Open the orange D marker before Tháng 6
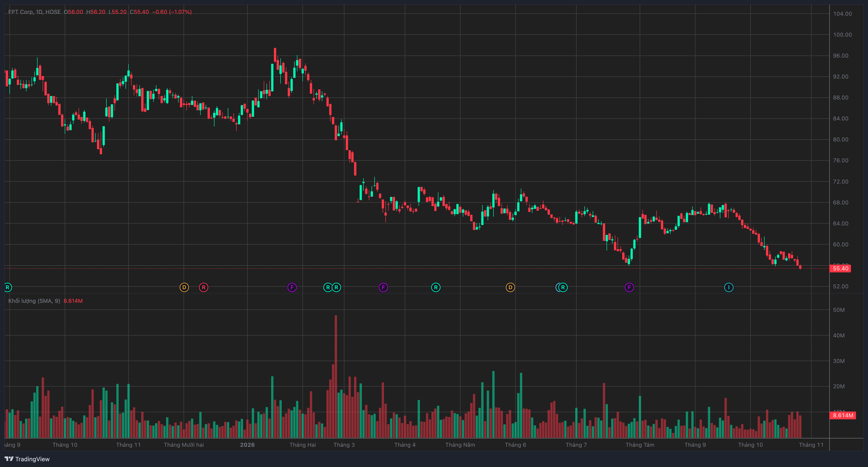The image size is (868, 467). tap(510, 287)
